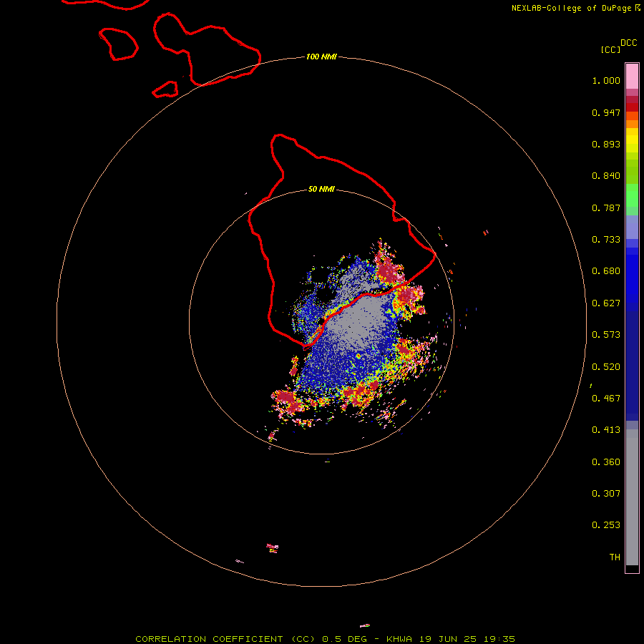Pick the yellow swatch in the colorbar

[632, 140]
